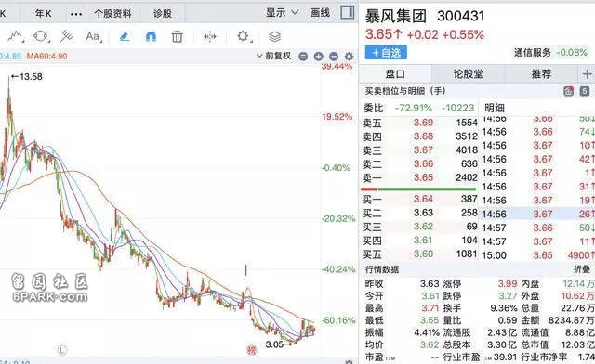
Task: Open the 显示 dropdown menu
Action: pyautogui.click(x=282, y=12)
